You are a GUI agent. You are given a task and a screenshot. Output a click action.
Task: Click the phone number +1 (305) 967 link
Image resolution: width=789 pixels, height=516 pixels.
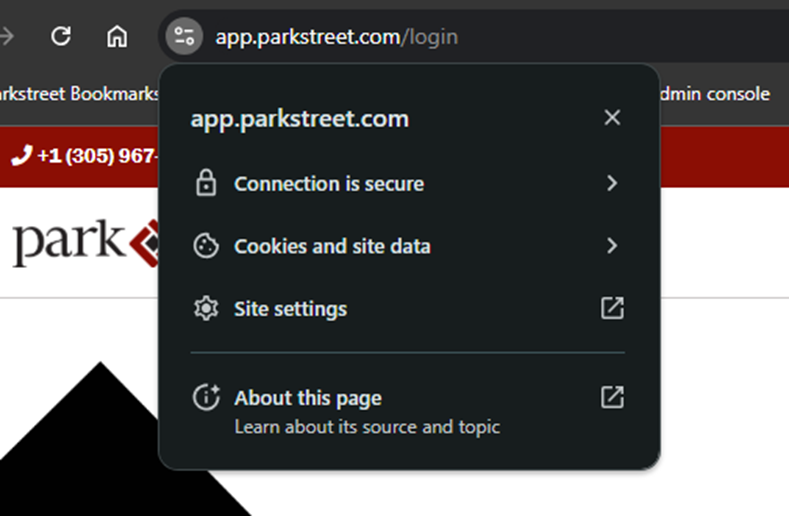click(98, 156)
